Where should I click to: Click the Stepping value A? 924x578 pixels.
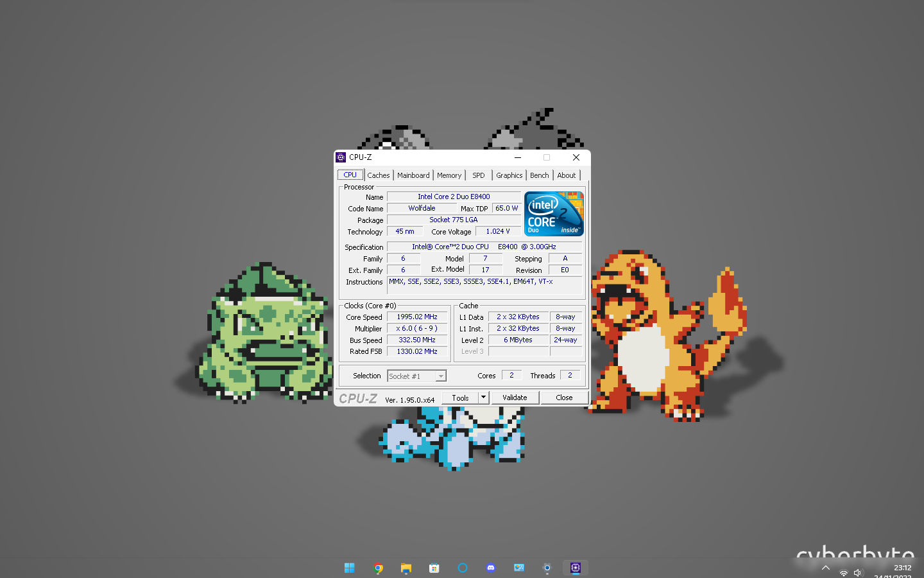pyautogui.click(x=565, y=258)
